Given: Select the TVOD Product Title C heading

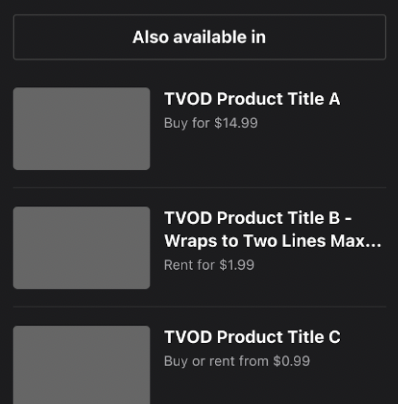Looking at the screenshot, I should pyautogui.click(x=252, y=337).
